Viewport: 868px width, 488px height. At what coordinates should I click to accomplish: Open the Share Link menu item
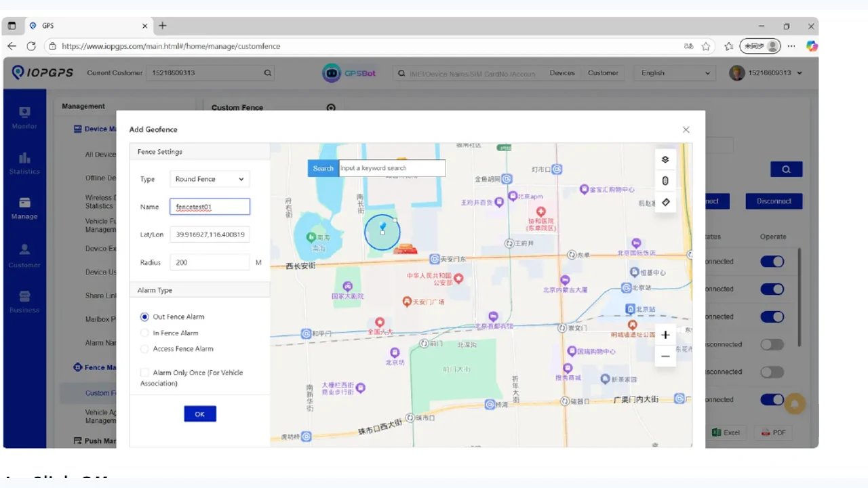coord(100,296)
